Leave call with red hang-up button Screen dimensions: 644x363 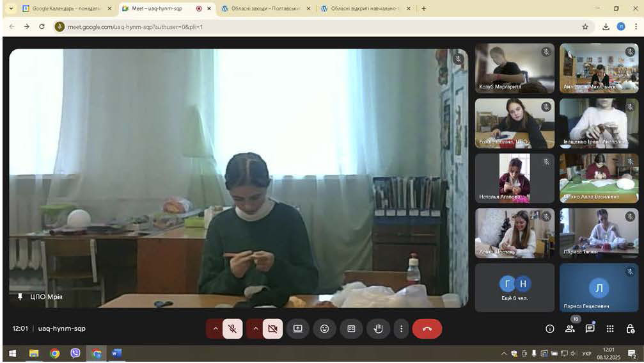point(427,328)
